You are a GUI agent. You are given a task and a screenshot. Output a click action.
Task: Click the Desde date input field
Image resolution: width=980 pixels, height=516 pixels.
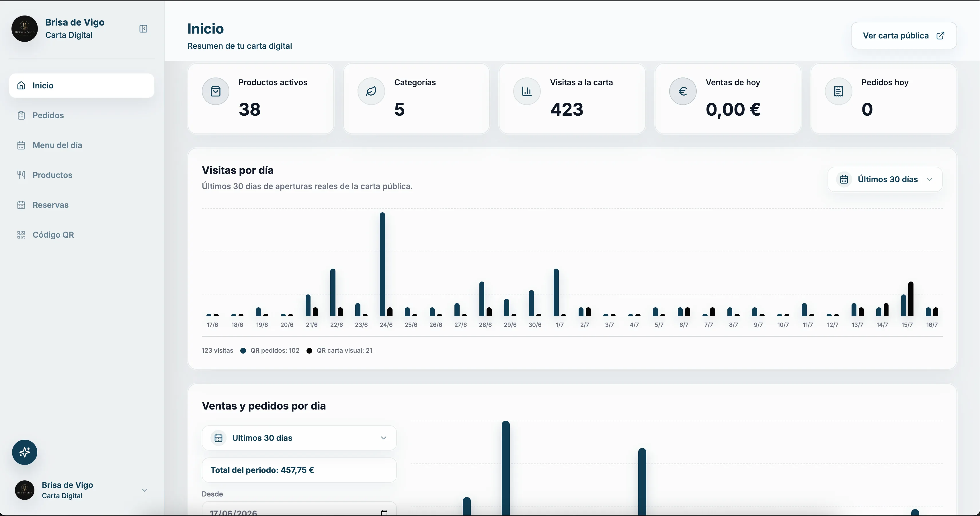tap(299, 509)
